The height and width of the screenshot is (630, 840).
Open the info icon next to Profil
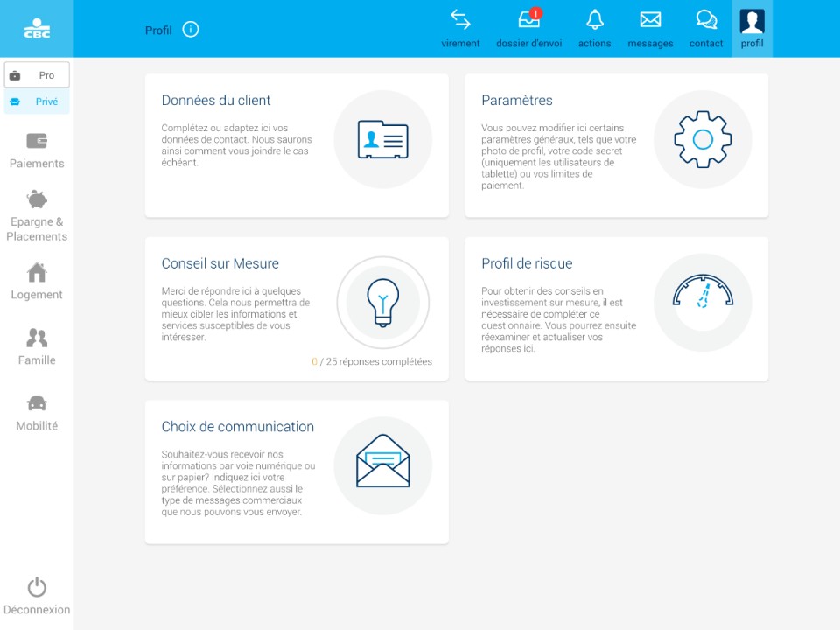tap(191, 30)
